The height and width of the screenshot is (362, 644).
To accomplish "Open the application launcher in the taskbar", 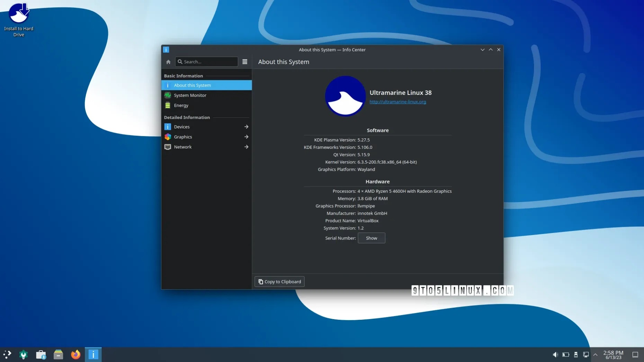I will (x=7, y=354).
